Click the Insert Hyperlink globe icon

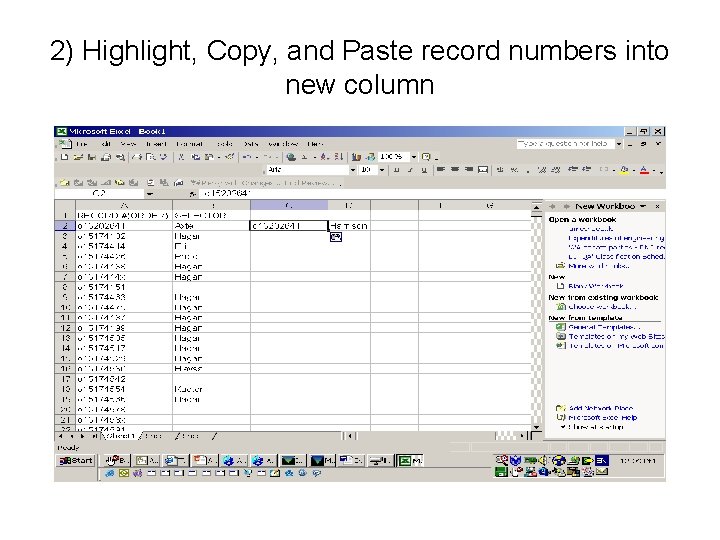(291, 157)
